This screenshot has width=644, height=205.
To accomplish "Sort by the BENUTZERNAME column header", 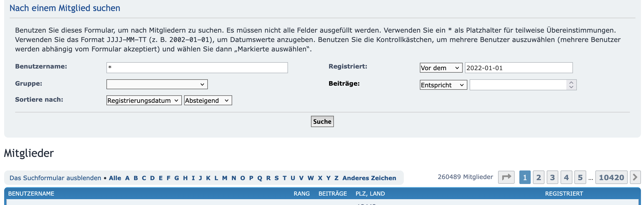I will (31, 194).
